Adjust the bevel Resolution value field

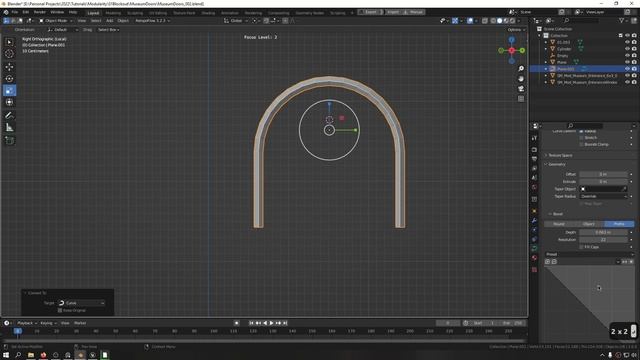point(603,240)
